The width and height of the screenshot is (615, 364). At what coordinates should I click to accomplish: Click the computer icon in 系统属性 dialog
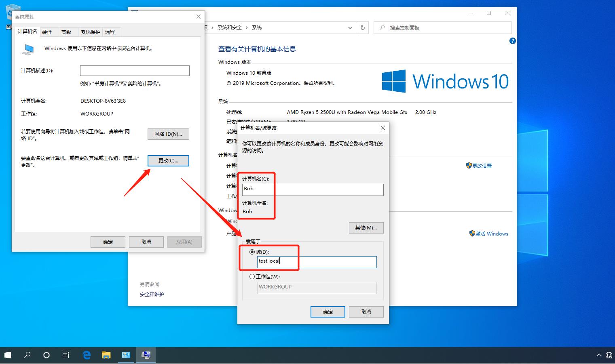click(28, 49)
